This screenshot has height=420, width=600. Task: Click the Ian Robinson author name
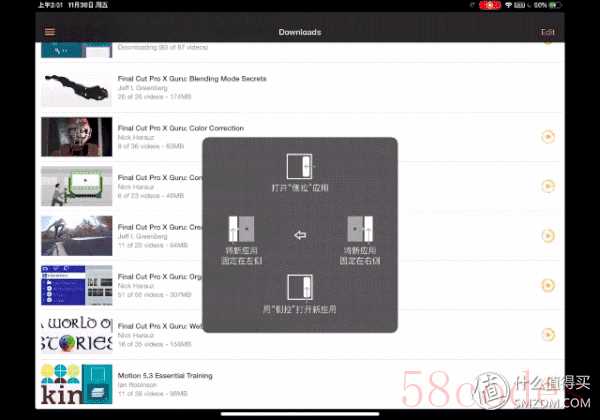[137, 385]
